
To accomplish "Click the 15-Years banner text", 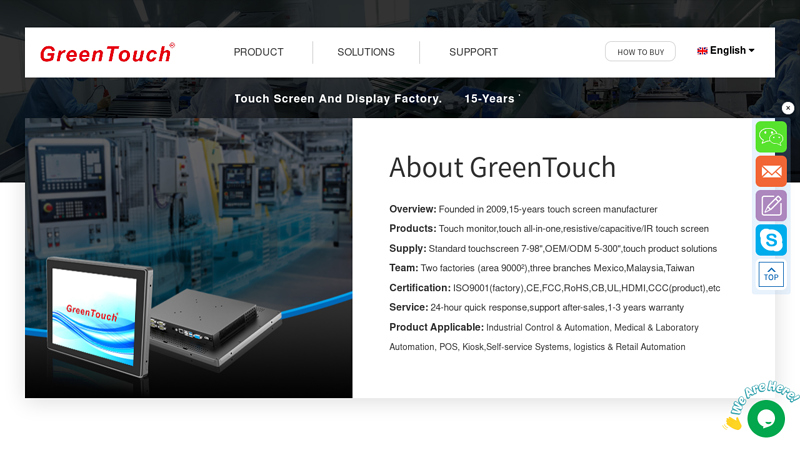I will click(x=489, y=98).
